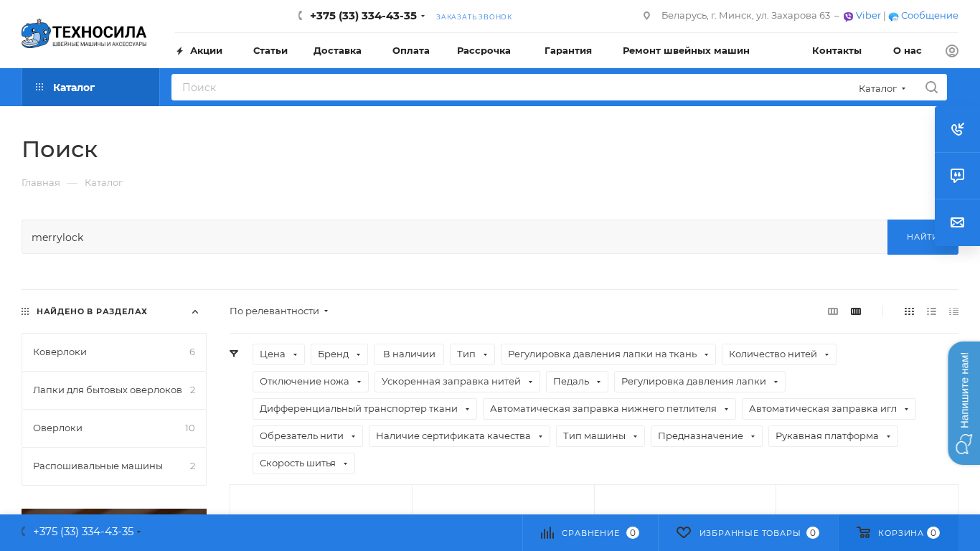Click the Viber icon link
The image size is (980, 551).
848,17
